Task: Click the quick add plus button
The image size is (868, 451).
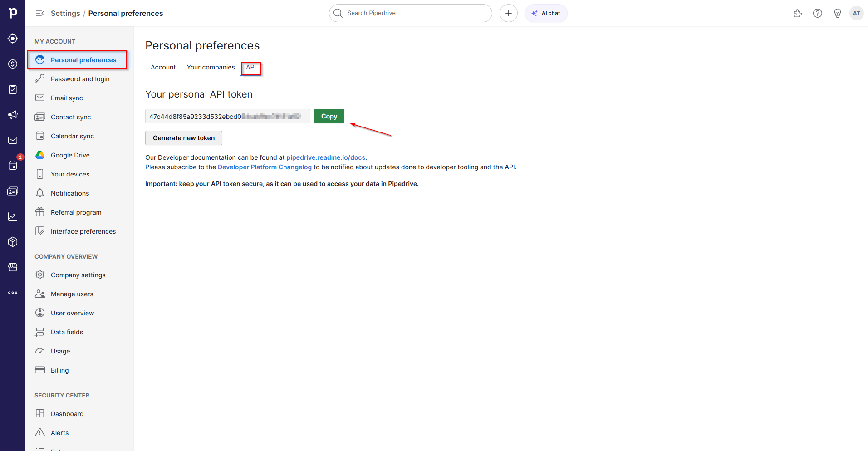Action: (509, 13)
